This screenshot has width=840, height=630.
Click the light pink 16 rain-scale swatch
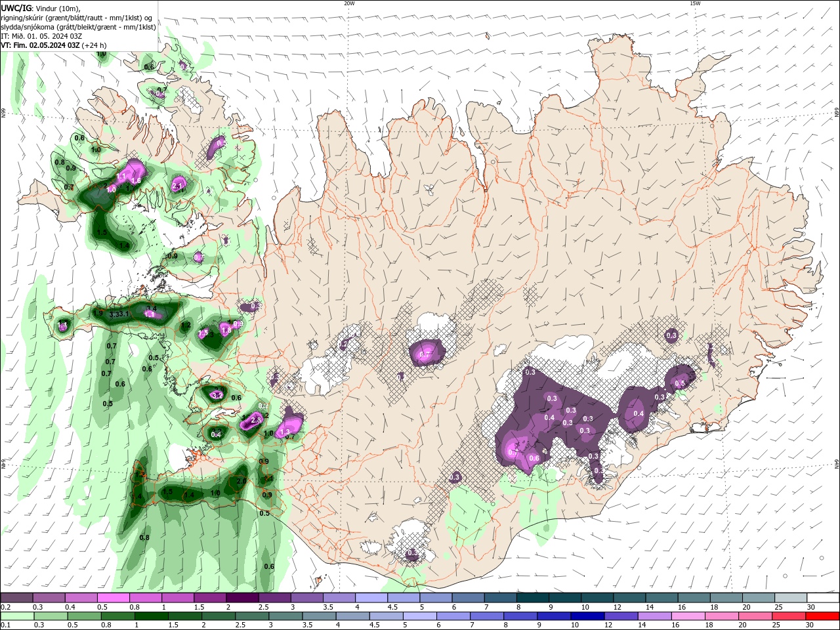688,616
